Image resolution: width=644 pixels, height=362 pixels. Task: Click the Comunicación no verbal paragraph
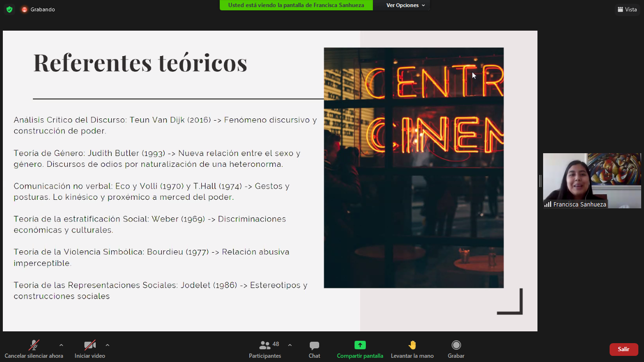point(151,192)
